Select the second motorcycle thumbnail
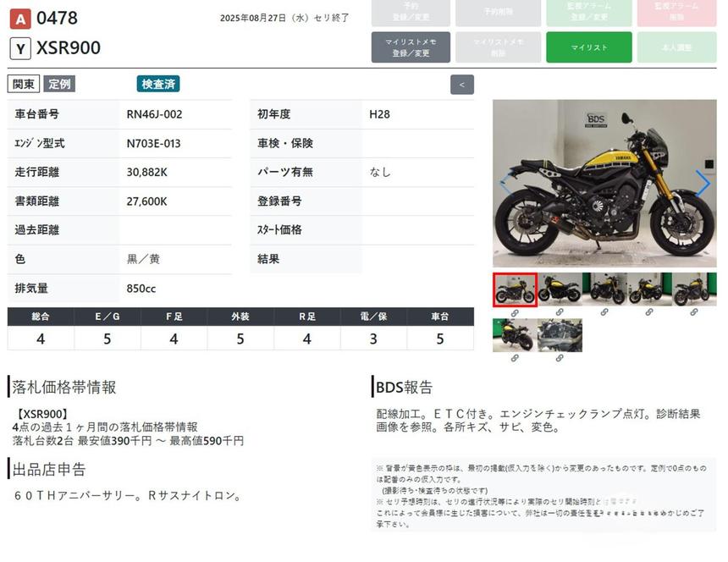The width and height of the screenshot is (728, 562). (560, 289)
